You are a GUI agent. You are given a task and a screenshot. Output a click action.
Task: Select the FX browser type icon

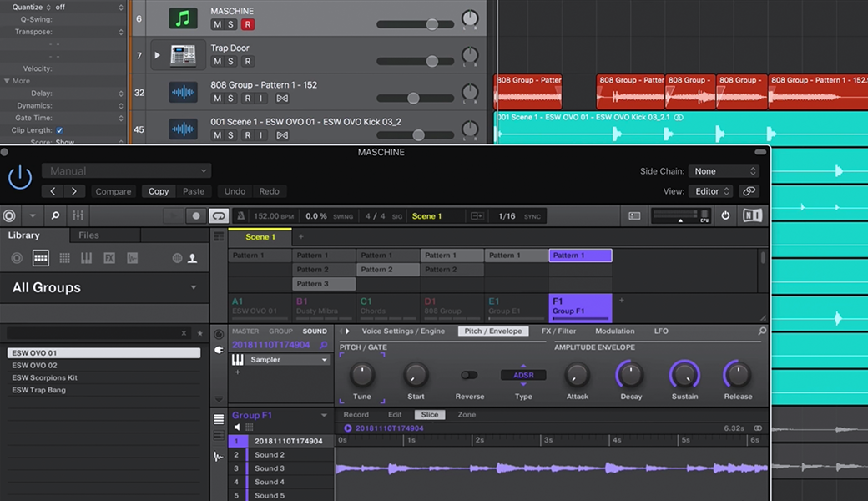(109, 258)
